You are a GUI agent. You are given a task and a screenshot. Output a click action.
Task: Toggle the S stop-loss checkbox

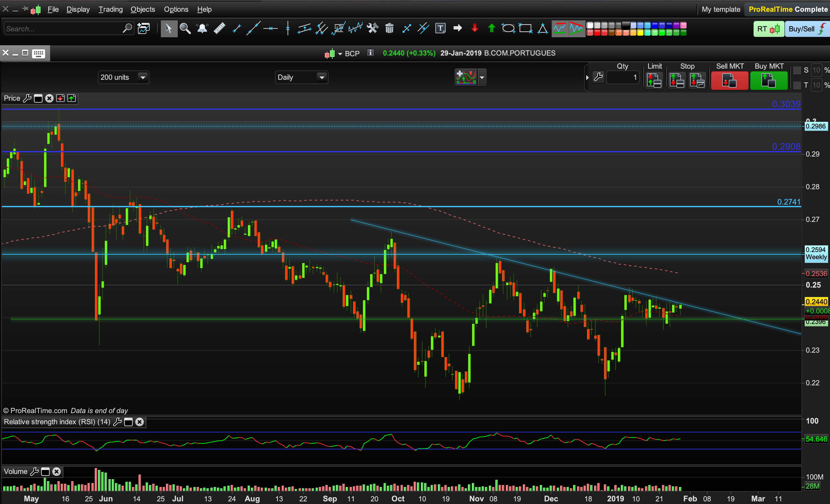(x=797, y=70)
